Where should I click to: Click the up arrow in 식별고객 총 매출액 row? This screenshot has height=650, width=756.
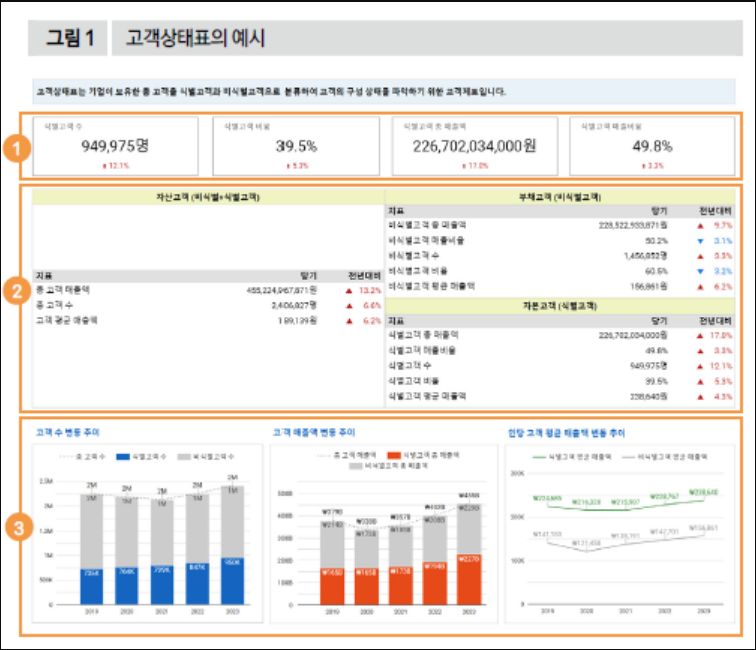pyautogui.click(x=700, y=336)
